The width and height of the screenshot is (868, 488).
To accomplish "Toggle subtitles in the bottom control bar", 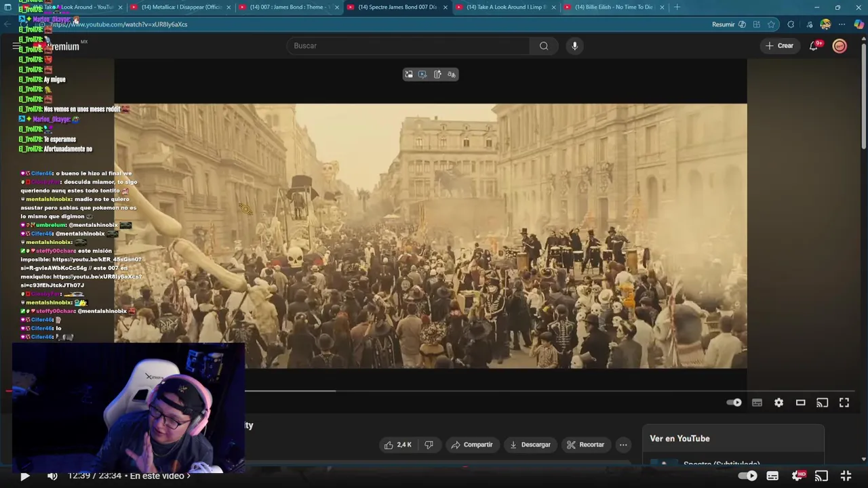I will pos(772,476).
